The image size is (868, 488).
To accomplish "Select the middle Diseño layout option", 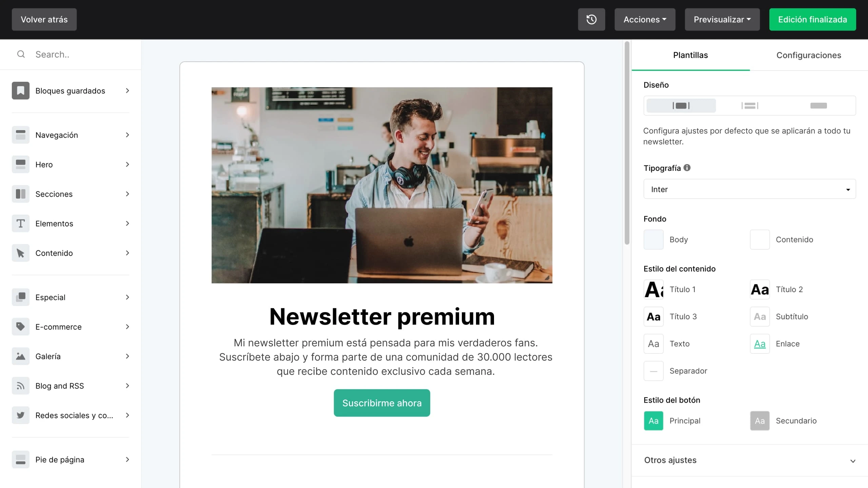I will [750, 106].
